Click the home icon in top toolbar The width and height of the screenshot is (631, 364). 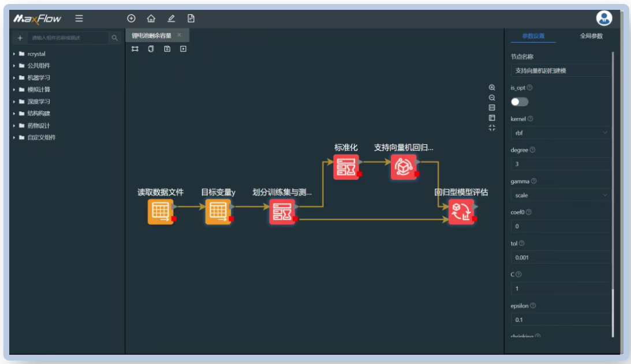tap(151, 18)
